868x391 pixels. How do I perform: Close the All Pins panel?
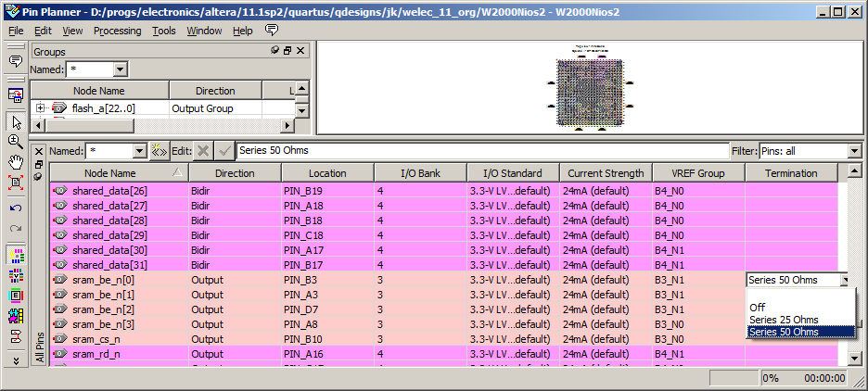click(38, 151)
